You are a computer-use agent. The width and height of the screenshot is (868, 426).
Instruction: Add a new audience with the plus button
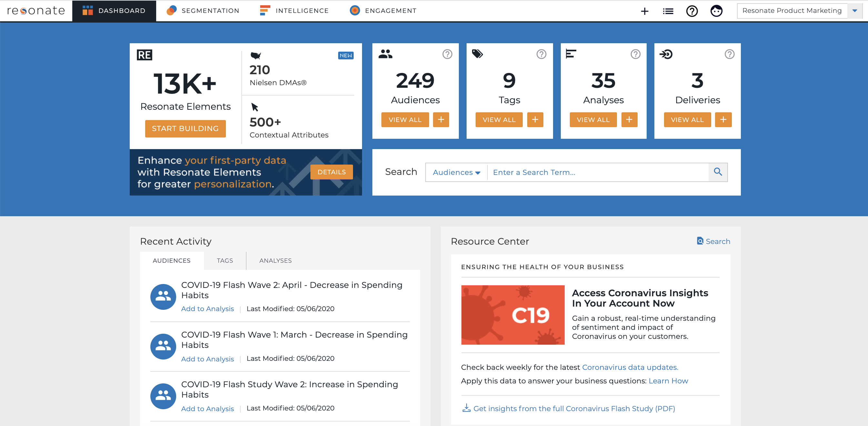point(441,120)
